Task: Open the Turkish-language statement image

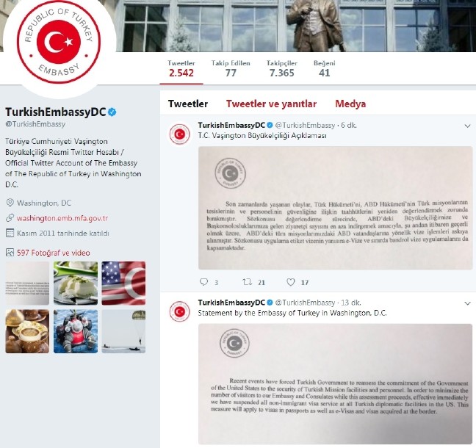Action: 336,208
